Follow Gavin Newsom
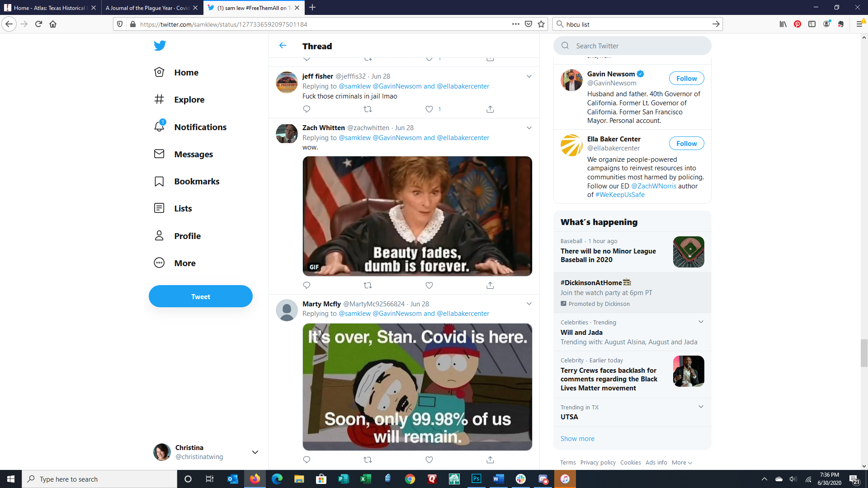Image resolution: width=868 pixels, height=488 pixels. click(x=686, y=78)
